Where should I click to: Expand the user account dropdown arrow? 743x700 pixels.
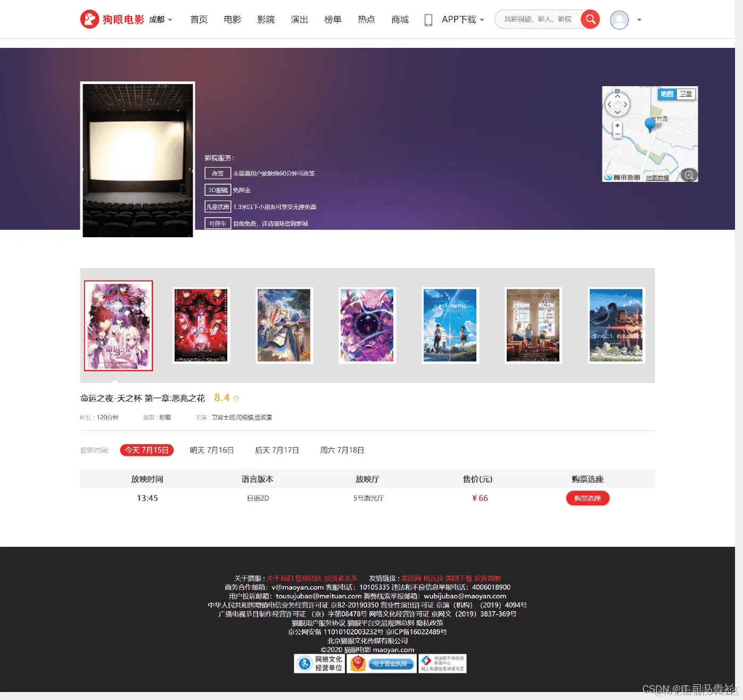[x=639, y=20]
